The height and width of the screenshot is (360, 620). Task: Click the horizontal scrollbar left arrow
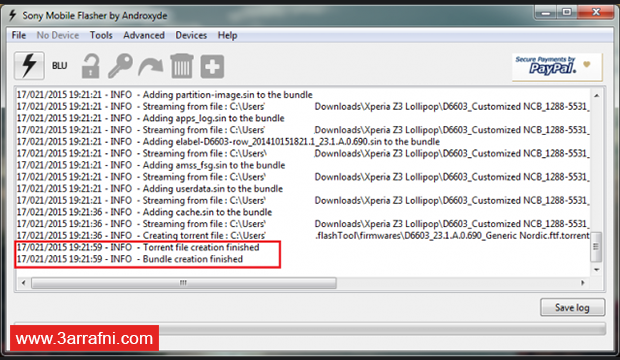(x=23, y=282)
